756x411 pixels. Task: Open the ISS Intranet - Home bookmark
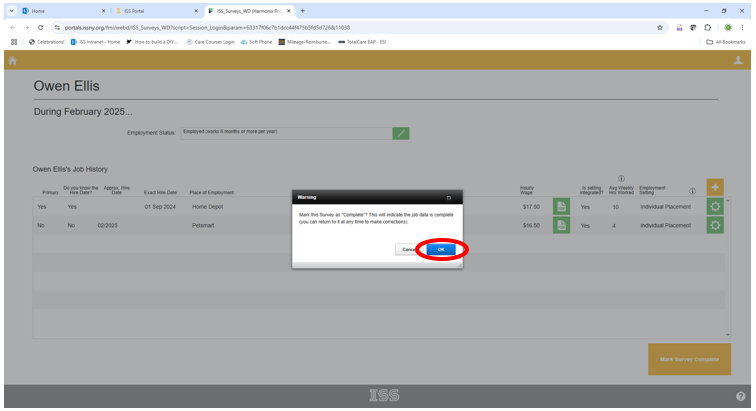[x=95, y=42]
